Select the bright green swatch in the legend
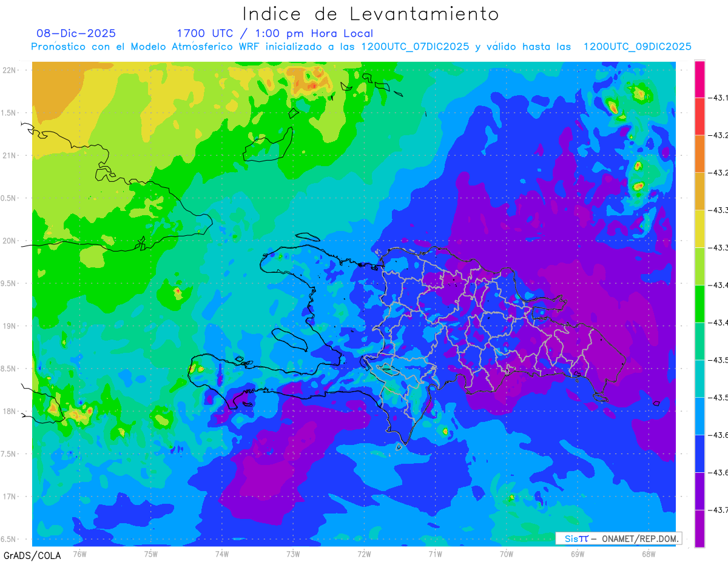The width and height of the screenshot is (728, 562). click(x=699, y=303)
